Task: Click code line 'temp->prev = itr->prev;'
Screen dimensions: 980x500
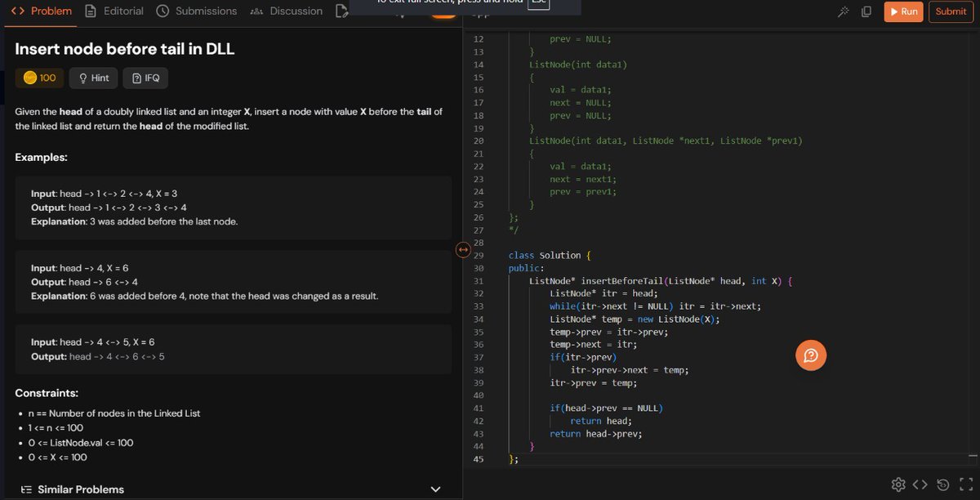Action: (608, 332)
